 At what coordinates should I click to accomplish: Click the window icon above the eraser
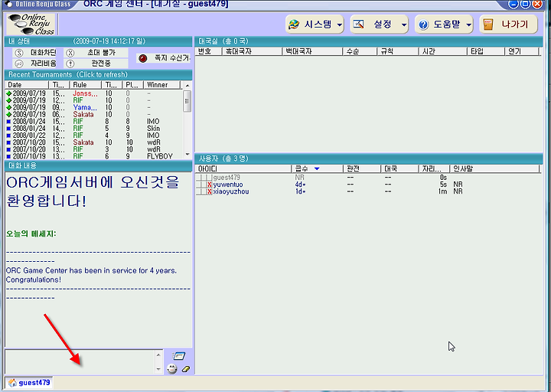click(x=179, y=356)
